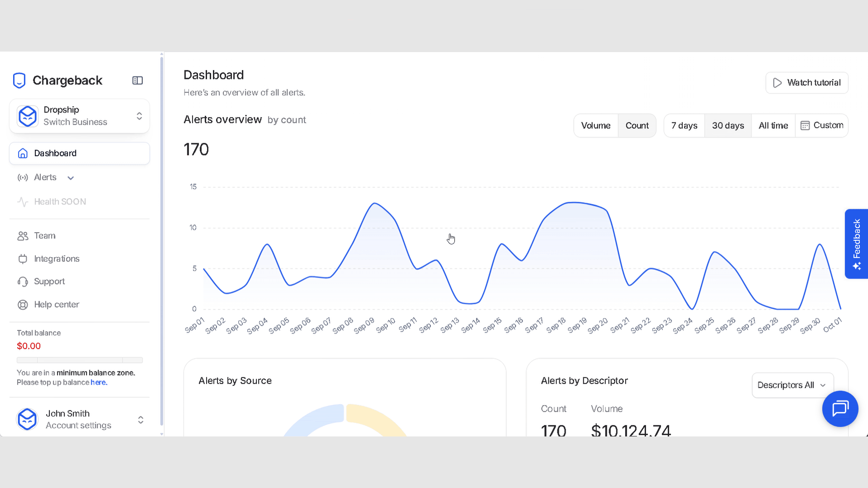Open the Team page

tap(45, 236)
